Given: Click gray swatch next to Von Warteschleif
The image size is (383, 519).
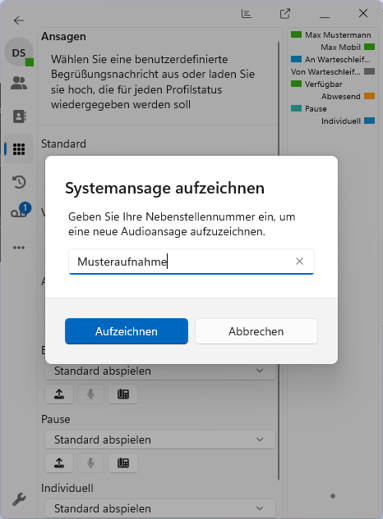Looking at the screenshot, I should pyautogui.click(x=369, y=71).
